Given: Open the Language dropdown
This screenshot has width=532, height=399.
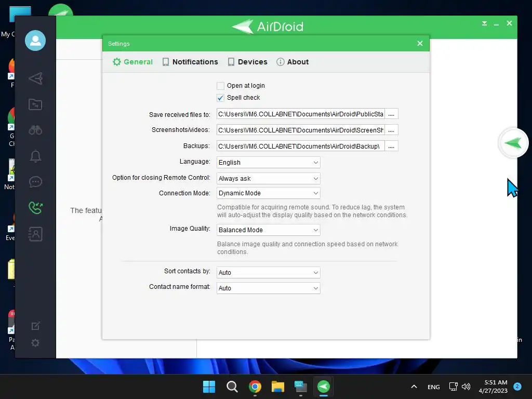Looking at the screenshot, I should (x=269, y=162).
